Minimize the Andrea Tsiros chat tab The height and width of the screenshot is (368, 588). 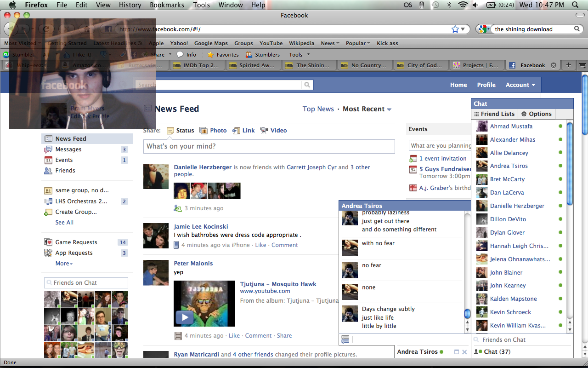click(457, 352)
